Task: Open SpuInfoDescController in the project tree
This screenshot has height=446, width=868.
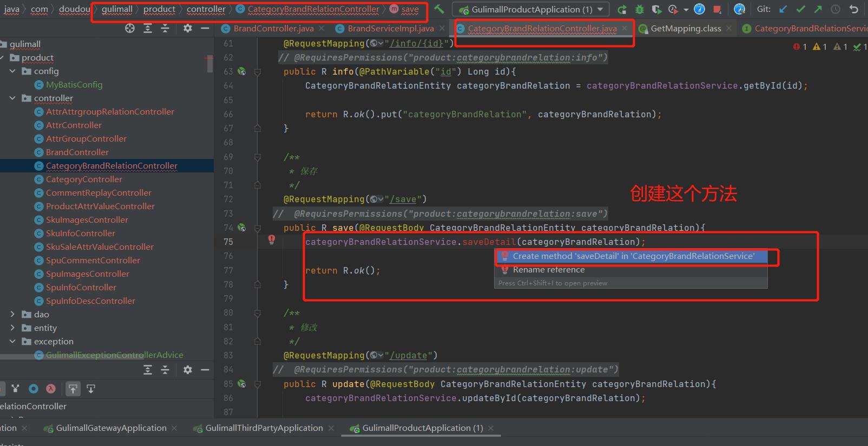Action: pos(90,301)
